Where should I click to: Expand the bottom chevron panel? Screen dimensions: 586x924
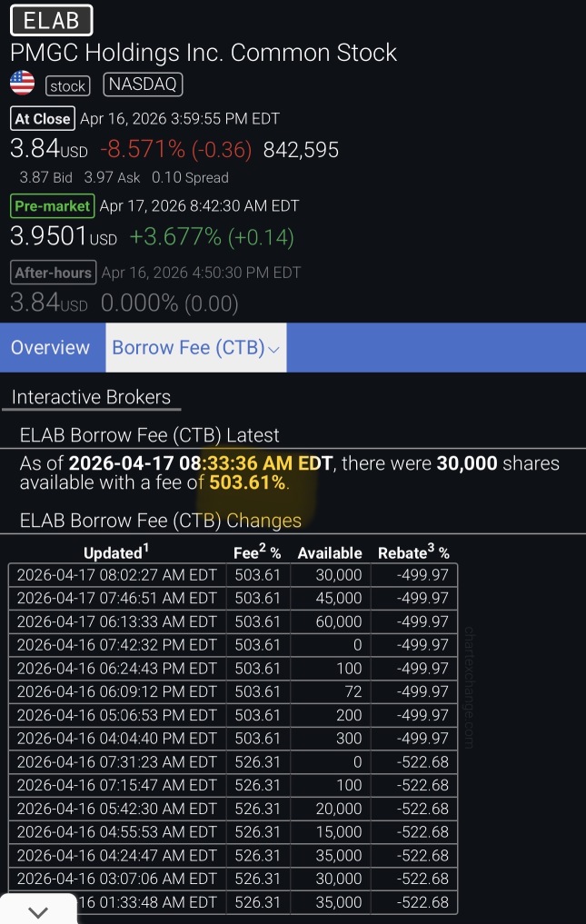[x=38, y=911]
